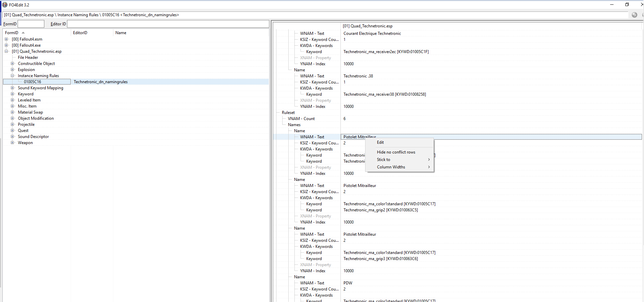
Task: Expand the Misc. Item group
Action: 13,106
